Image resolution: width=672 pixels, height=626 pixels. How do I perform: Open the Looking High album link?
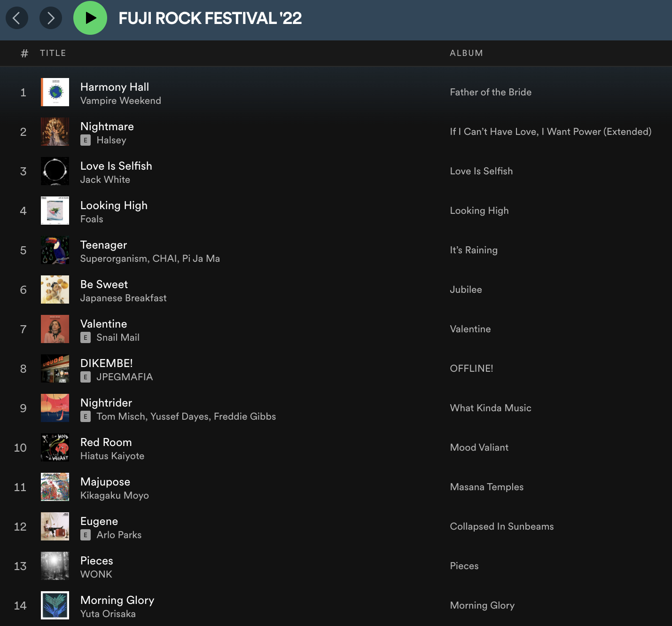click(x=479, y=211)
